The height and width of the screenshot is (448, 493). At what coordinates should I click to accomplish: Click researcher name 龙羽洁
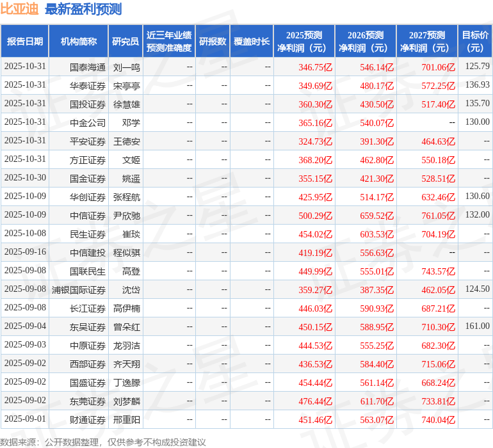pos(126,346)
